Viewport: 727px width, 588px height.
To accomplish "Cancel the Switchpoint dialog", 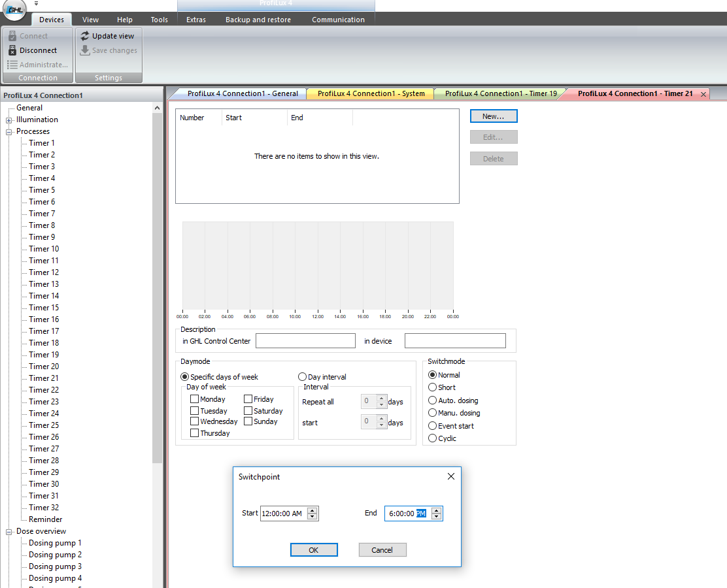I will (382, 550).
